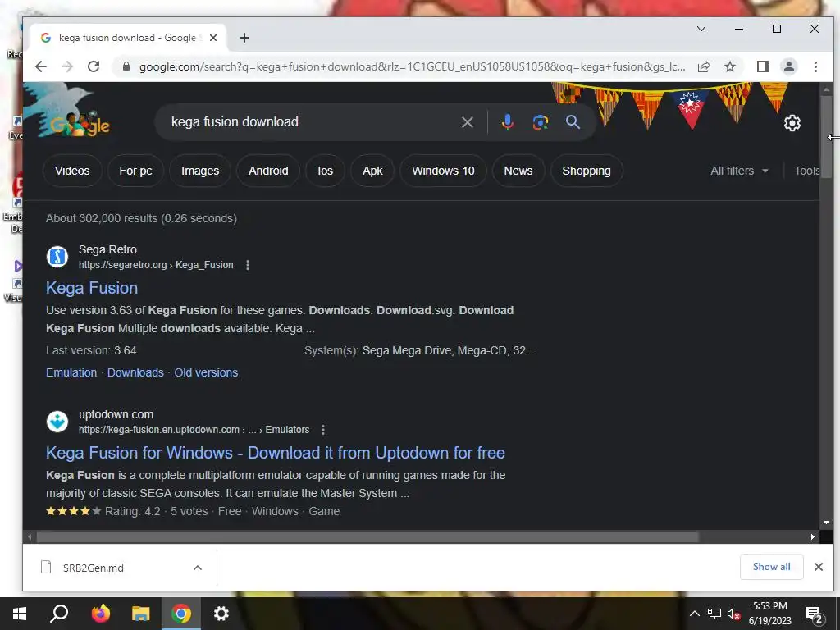
Task: Start voice search with the microphone
Action: [507, 122]
